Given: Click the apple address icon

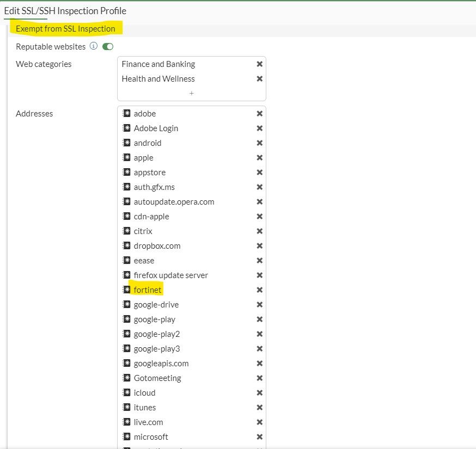Looking at the screenshot, I should pos(127,158).
